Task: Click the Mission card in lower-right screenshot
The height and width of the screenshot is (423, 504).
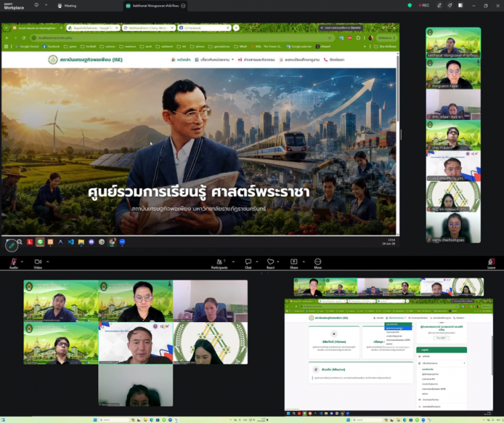Action: (x=361, y=373)
